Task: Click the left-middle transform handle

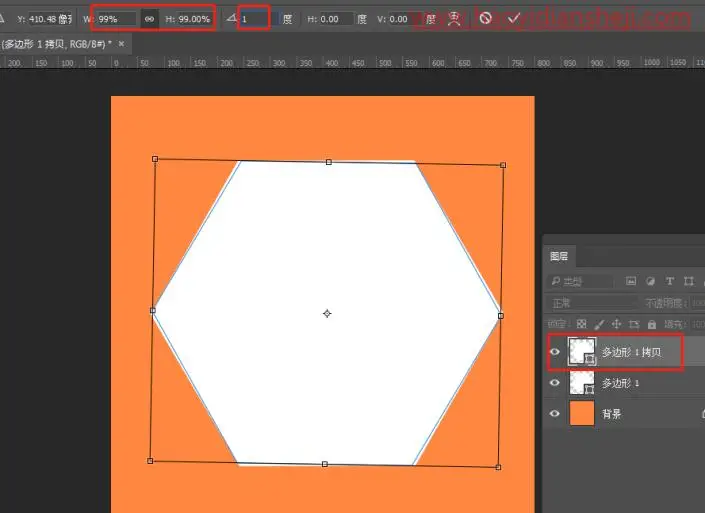Action: [x=153, y=310]
